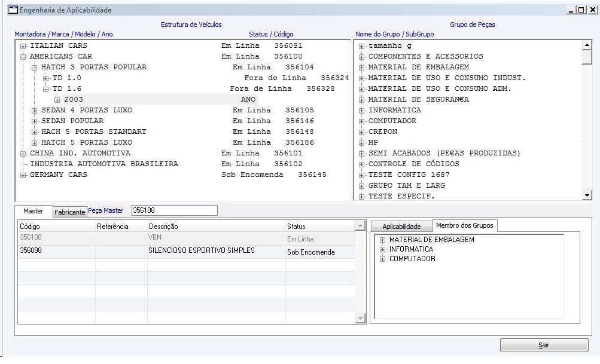Select the GERMANY CARS label
This screenshot has height=364, width=600.
tap(59, 175)
